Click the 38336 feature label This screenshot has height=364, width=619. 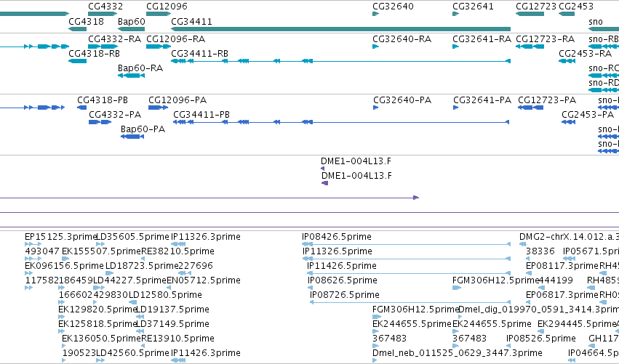540,251
